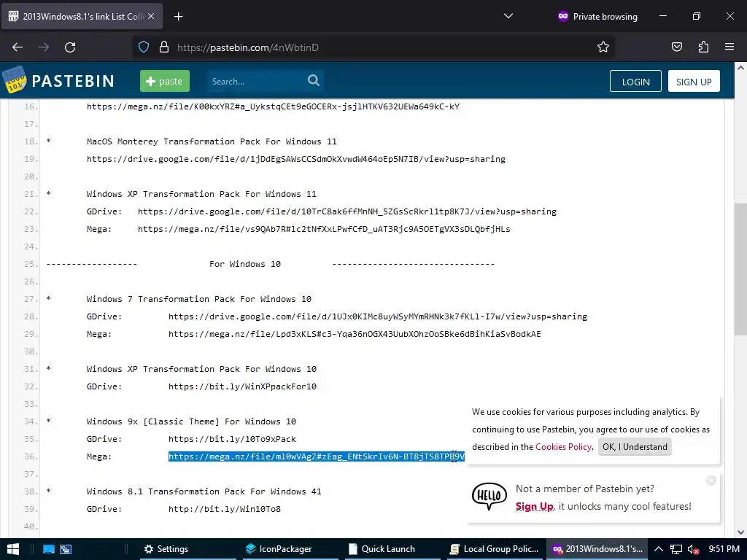Viewport: 747px width, 560px height.
Task: Click the Private browsing indicator
Action: click(597, 17)
